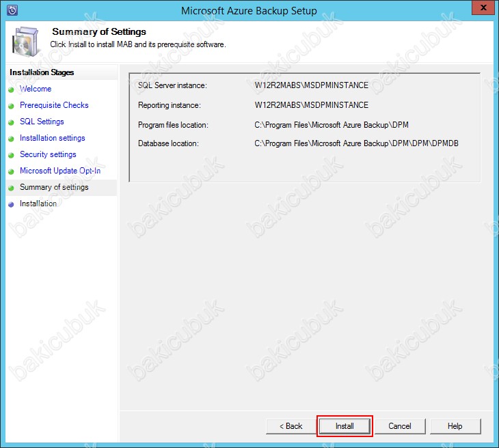499x448 pixels.
Task: Click the 'Installation Stages' header
Action: click(42, 72)
